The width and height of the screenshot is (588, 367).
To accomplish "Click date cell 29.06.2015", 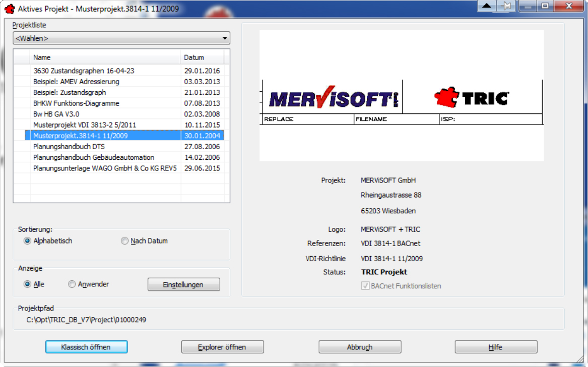I will [202, 168].
